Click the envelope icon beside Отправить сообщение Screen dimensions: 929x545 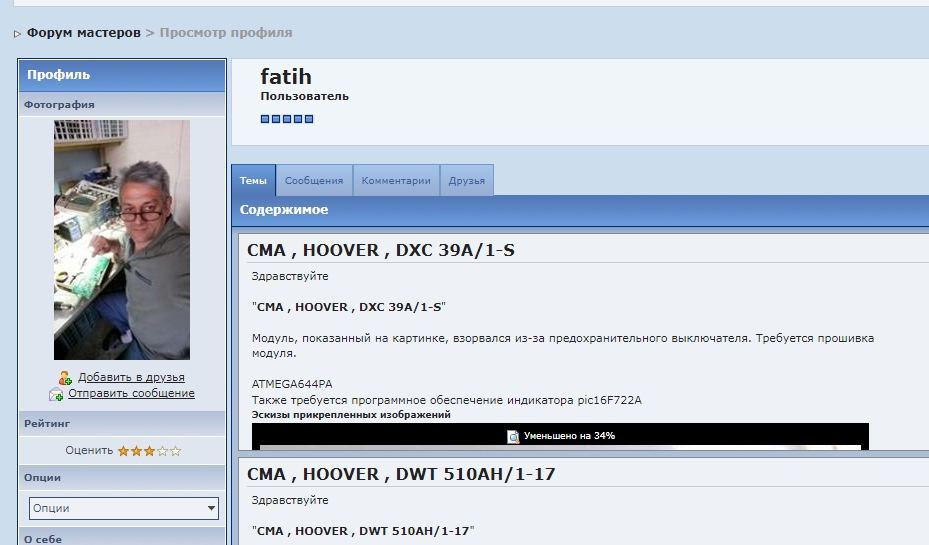click(x=56, y=394)
